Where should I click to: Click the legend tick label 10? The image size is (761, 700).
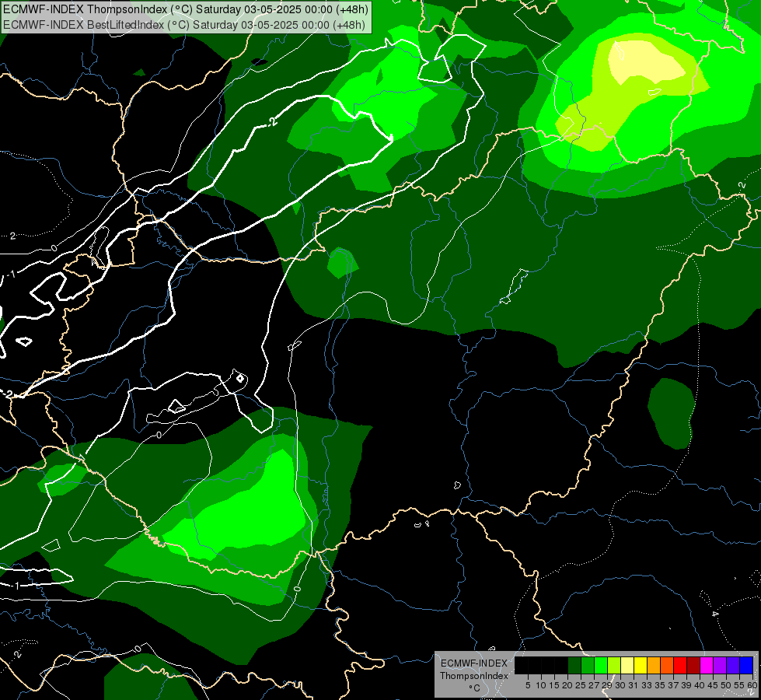click(541, 685)
